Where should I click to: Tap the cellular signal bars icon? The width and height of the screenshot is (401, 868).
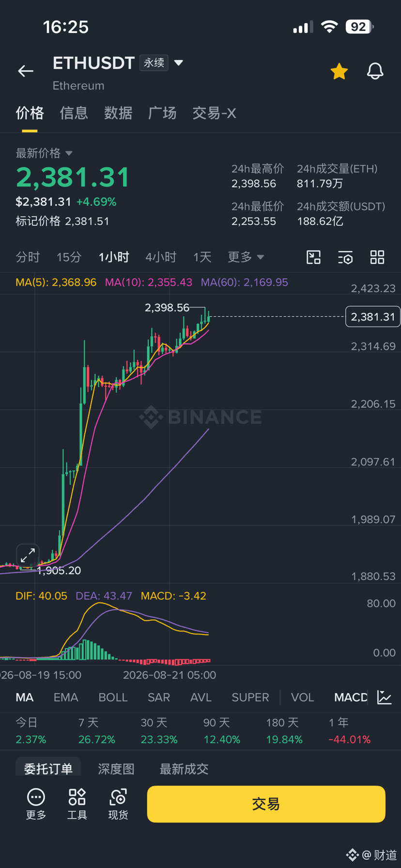click(303, 28)
